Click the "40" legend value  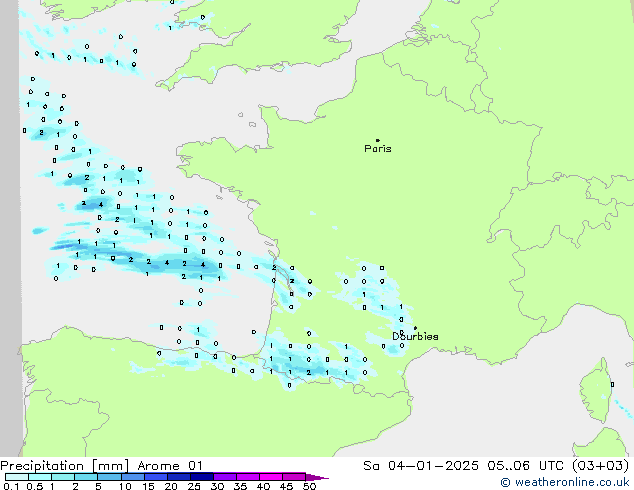(263, 486)
